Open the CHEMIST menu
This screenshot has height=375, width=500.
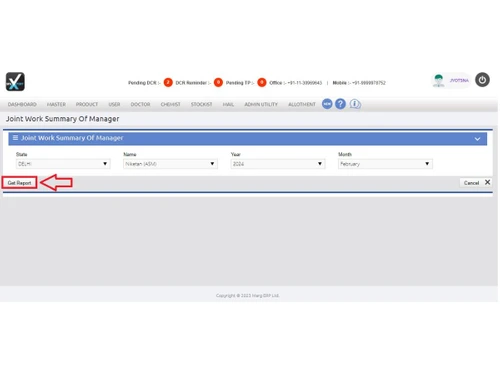pyautogui.click(x=170, y=104)
